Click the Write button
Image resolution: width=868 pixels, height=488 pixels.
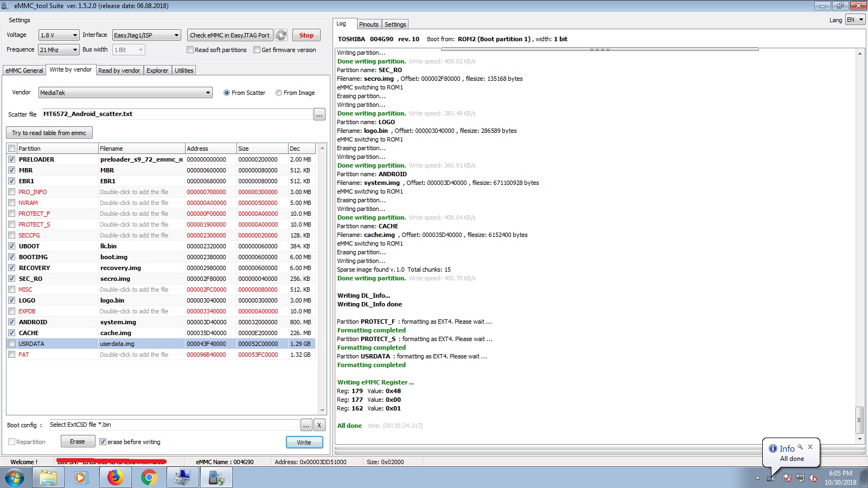pyautogui.click(x=304, y=442)
